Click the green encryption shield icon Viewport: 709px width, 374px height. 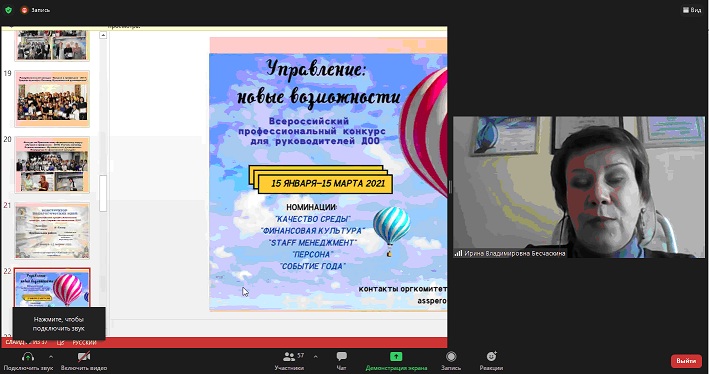point(8,9)
